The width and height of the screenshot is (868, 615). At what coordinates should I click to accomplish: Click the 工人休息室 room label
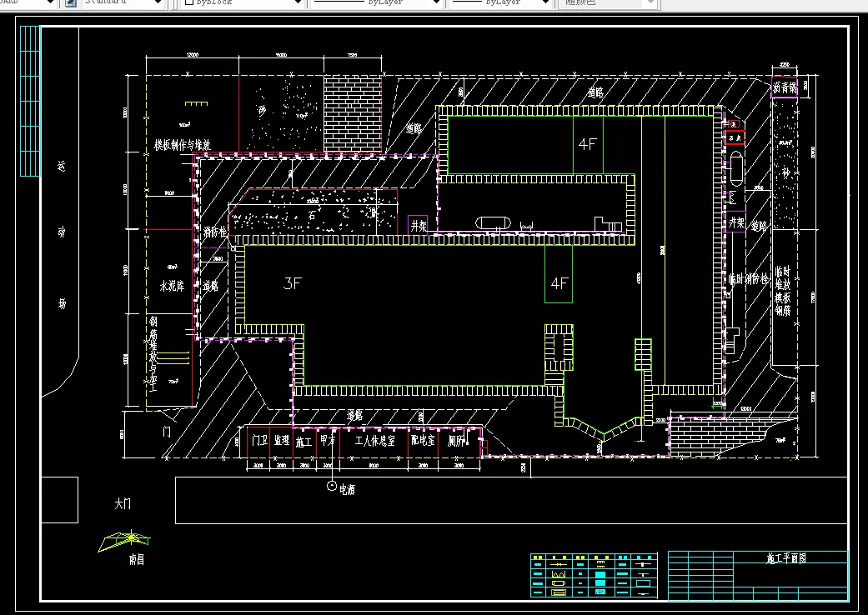[x=374, y=441]
